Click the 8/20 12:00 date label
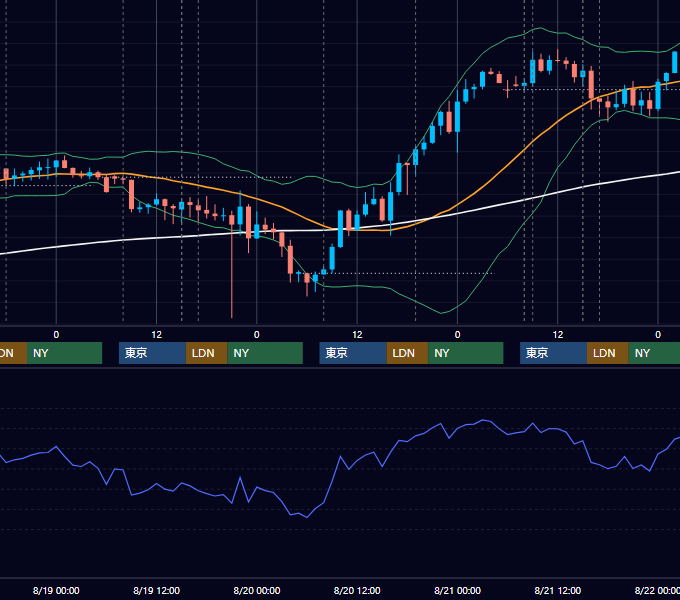This screenshot has height=600, width=680. (x=357, y=590)
